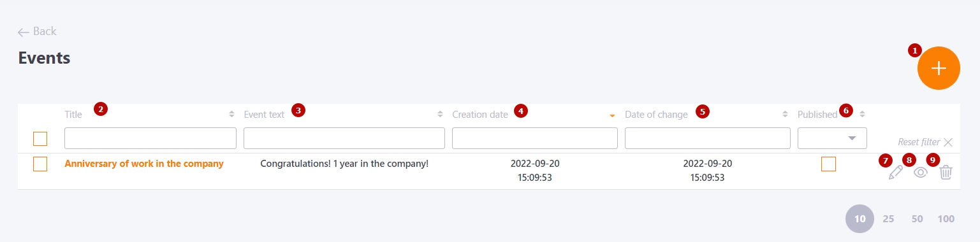Click the Title filter input field
The height and width of the screenshot is (242, 980).
(x=150, y=138)
